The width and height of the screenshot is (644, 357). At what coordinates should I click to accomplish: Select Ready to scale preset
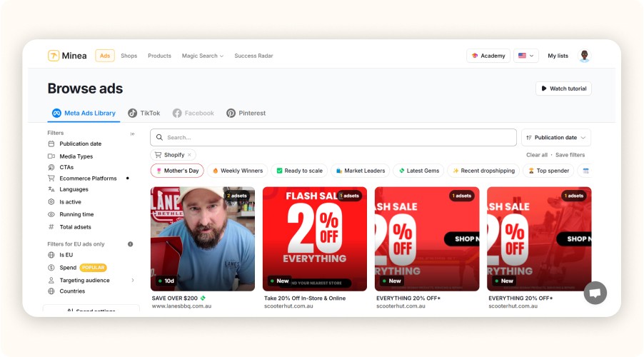tap(299, 171)
